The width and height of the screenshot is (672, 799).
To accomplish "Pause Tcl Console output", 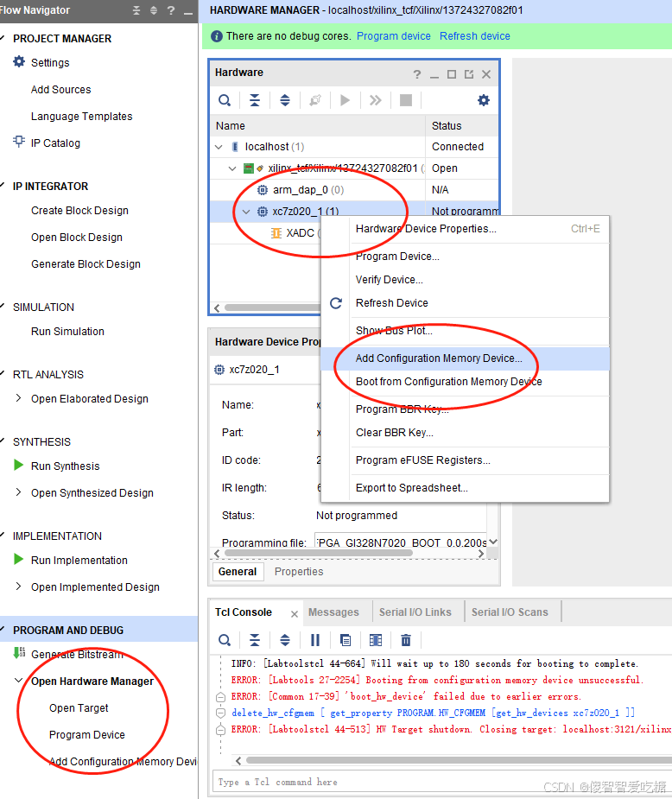I will (x=315, y=641).
